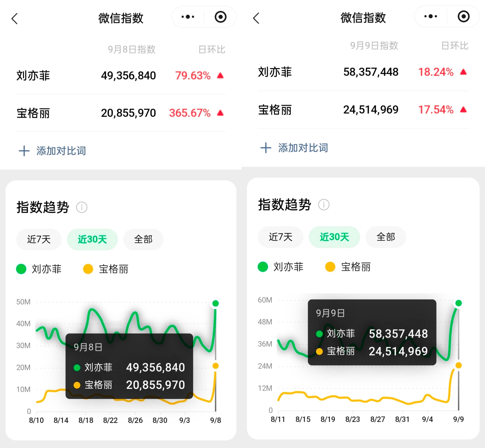The width and height of the screenshot is (485, 448).
Task: Click 添加对比词 link in left screen
Action: click(61, 151)
